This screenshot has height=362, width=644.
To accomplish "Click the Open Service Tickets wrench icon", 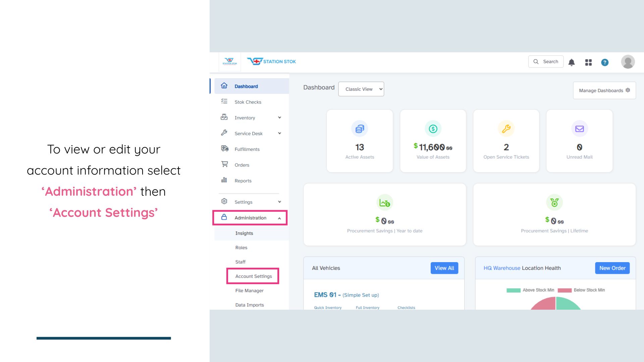I will [506, 129].
